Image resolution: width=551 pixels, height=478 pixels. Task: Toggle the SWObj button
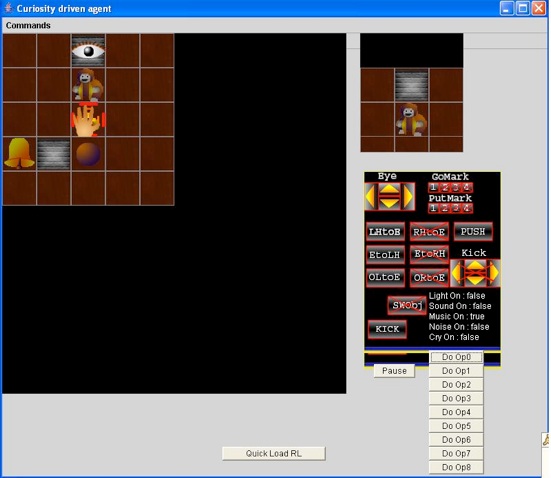pyautogui.click(x=407, y=305)
